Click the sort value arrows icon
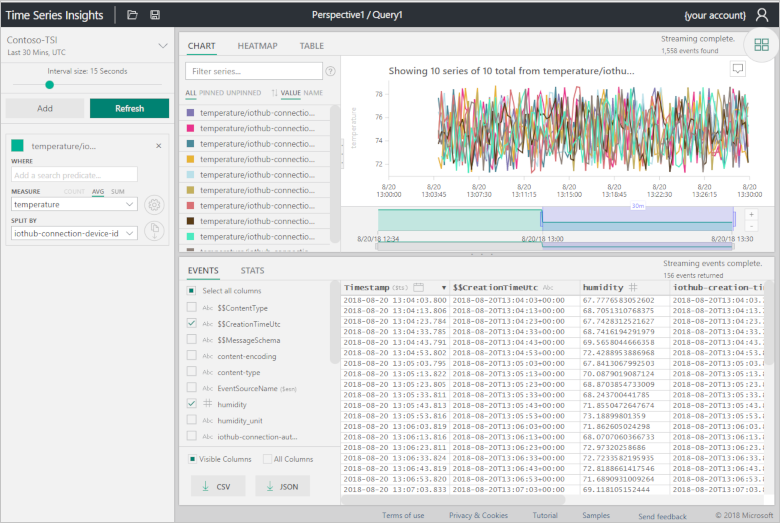The width and height of the screenshot is (780, 523). [275, 93]
